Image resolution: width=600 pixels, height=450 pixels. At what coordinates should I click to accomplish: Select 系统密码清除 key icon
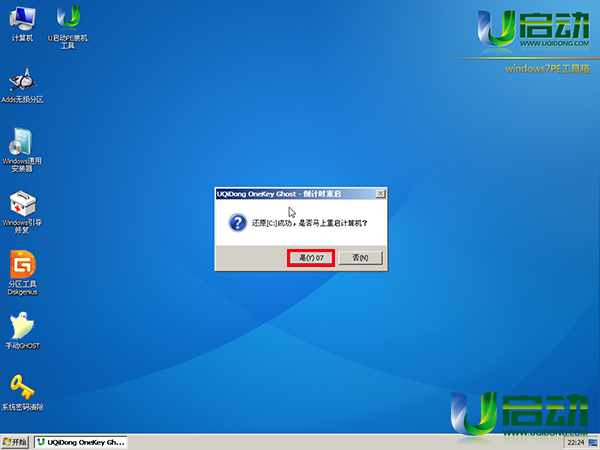tap(23, 392)
